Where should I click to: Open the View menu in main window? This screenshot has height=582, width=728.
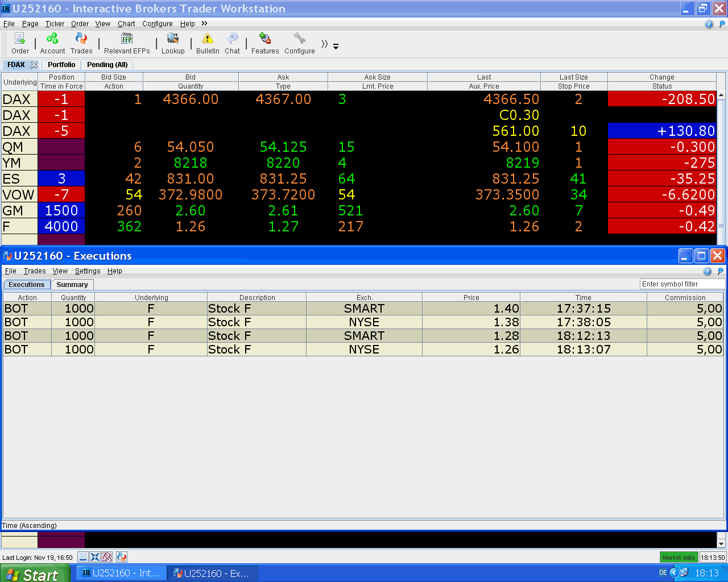point(103,24)
